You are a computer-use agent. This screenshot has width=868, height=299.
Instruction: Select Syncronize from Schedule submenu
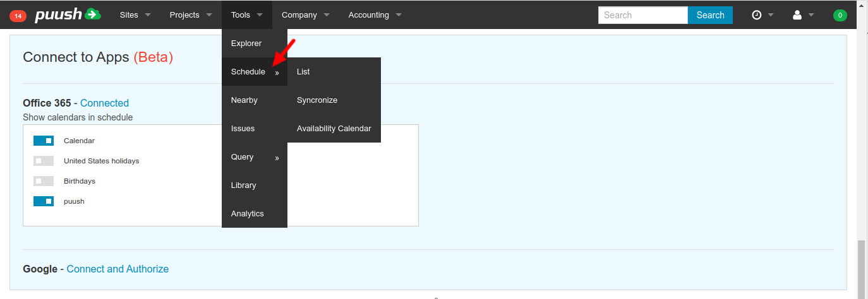pyautogui.click(x=317, y=100)
